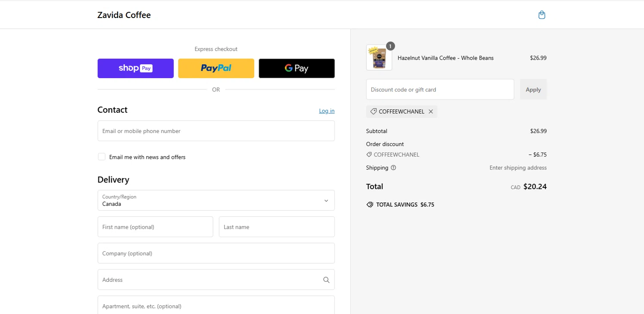Open the Zavida Coffee store link
This screenshot has width=644, height=314.
click(124, 15)
